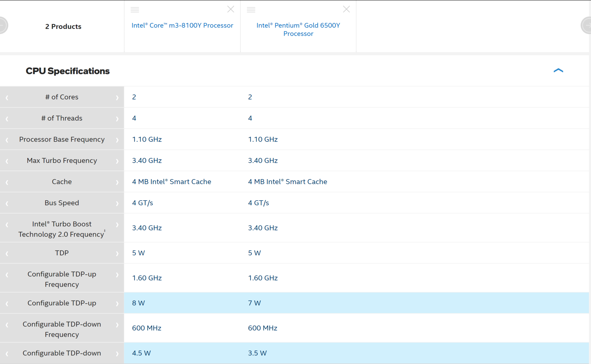Click left chevron on Bus Speed row
Viewport: 591px width, 364px height.
pos(7,204)
